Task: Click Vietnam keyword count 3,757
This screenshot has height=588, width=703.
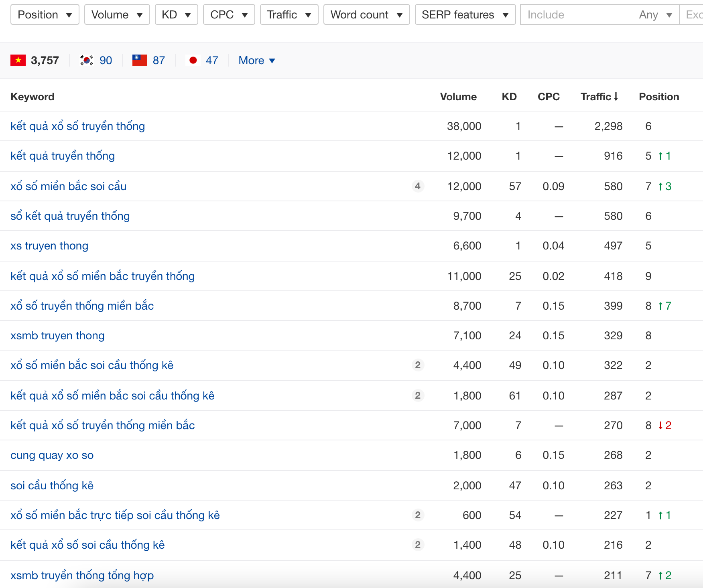Action: pos(45,60)
